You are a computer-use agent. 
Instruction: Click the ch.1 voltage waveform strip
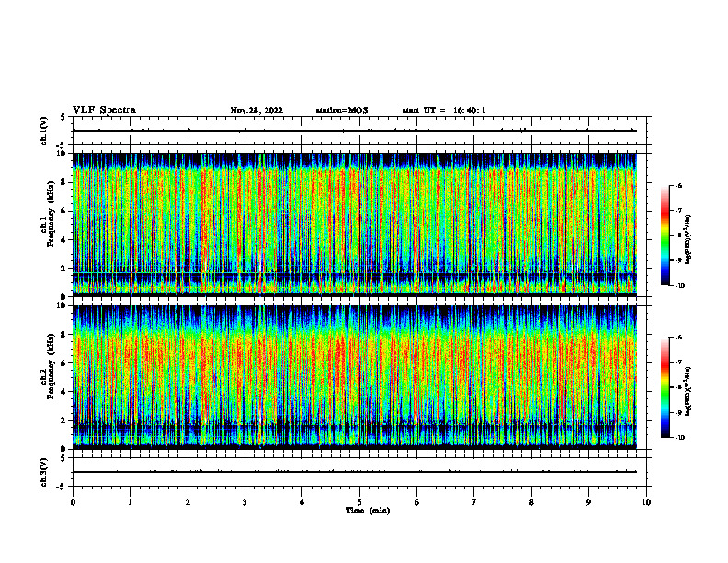click(x=359, y=131)
